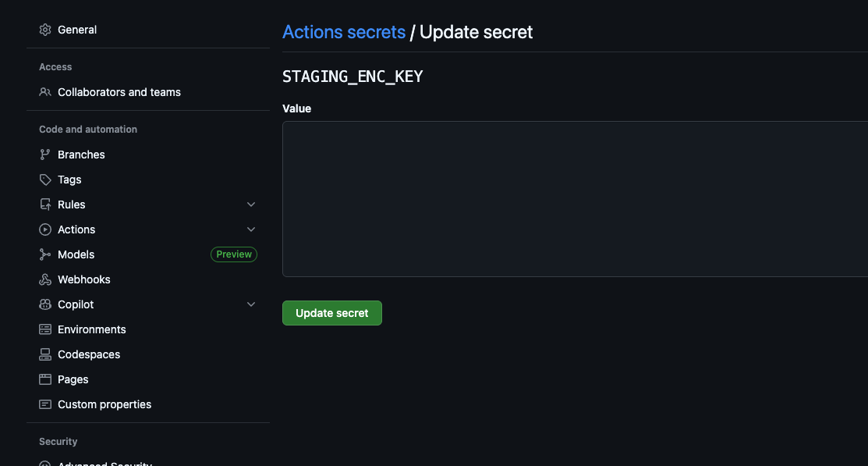Open the Webhooks settings page

tap(84, 279)
